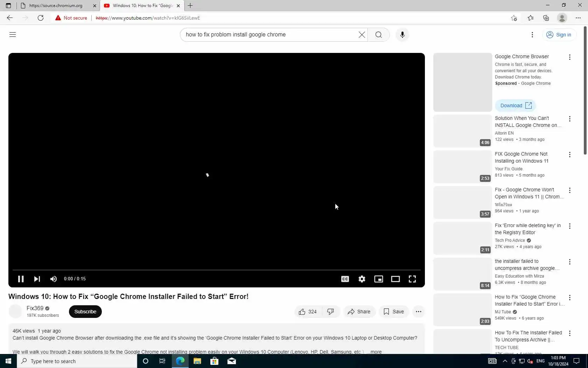Subscribe to the Fix369 channel
Screen dimensions: 588x368
tap(85, 312)
